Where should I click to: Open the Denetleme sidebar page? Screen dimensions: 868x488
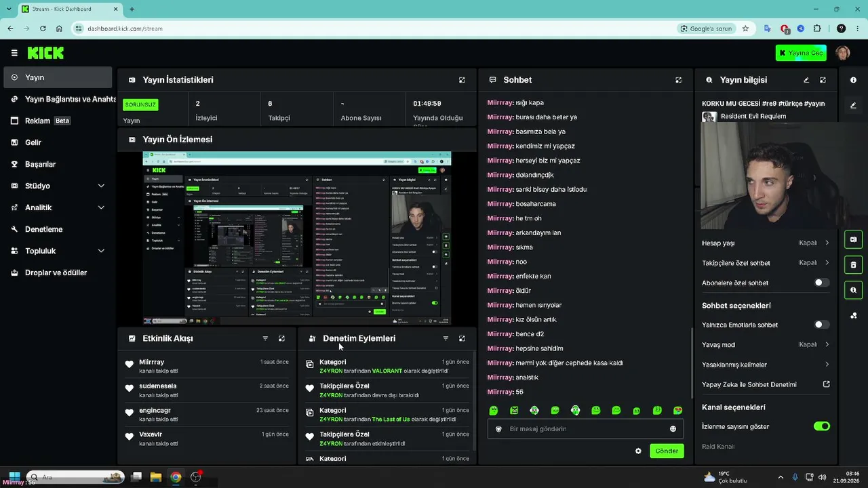(58, 229)
